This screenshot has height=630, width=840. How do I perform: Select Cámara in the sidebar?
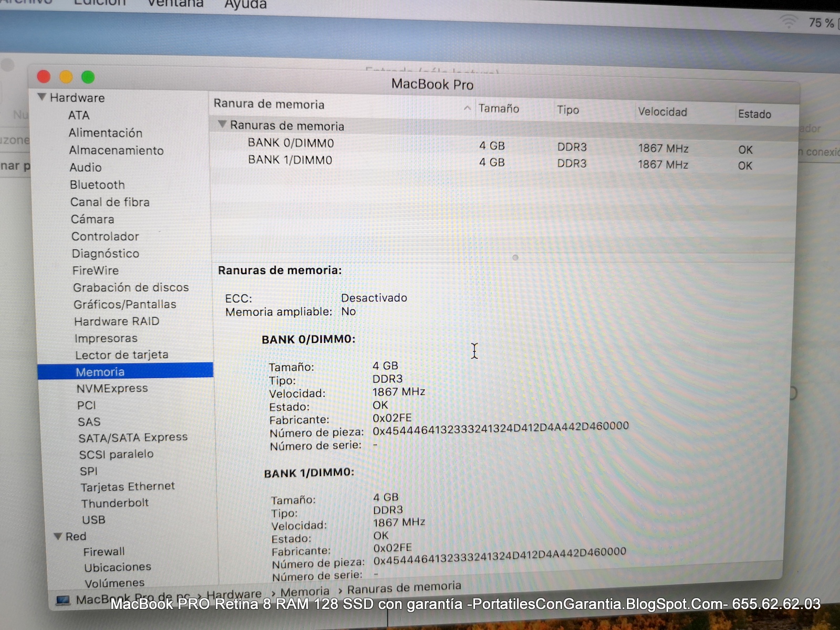pos(92,219)
